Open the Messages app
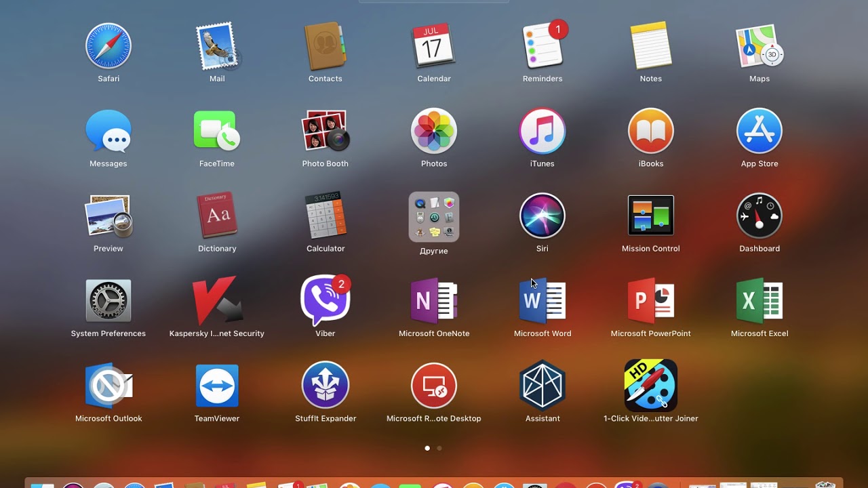868x488 pixels. tap(108, 131)
